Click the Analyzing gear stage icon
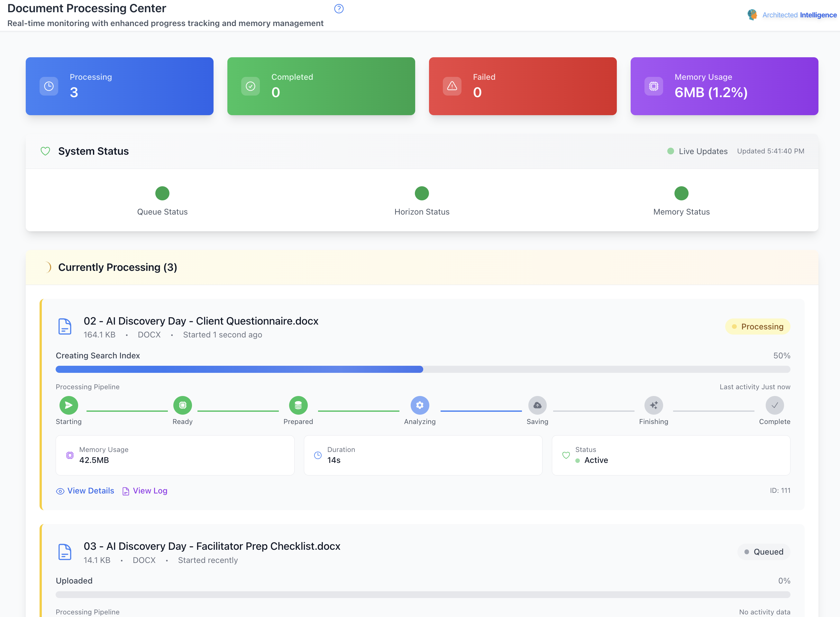The image size is (840, 617). tap(420, 405)
